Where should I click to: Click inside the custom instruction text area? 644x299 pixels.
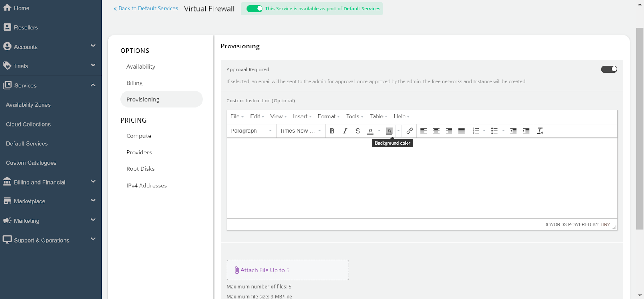tap(422, 178)
